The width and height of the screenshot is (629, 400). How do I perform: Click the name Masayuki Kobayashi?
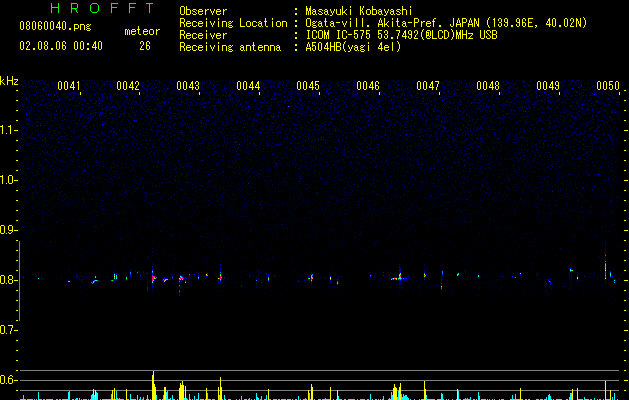coord(359,11)
